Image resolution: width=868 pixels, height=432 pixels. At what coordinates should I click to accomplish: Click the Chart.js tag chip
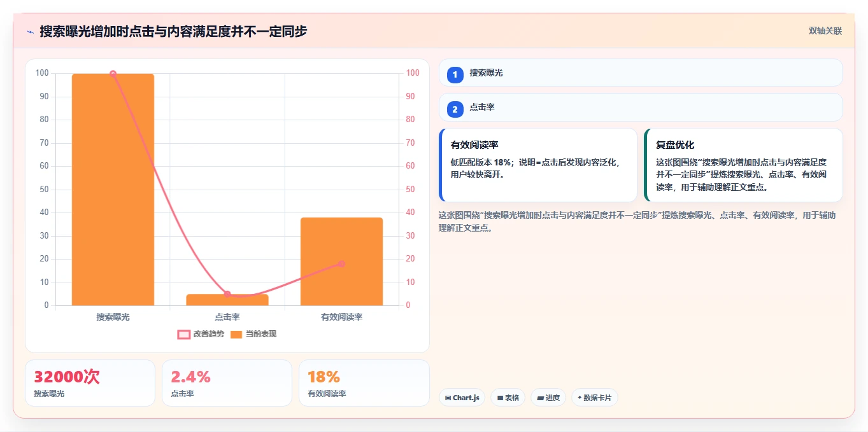point(462,398)
